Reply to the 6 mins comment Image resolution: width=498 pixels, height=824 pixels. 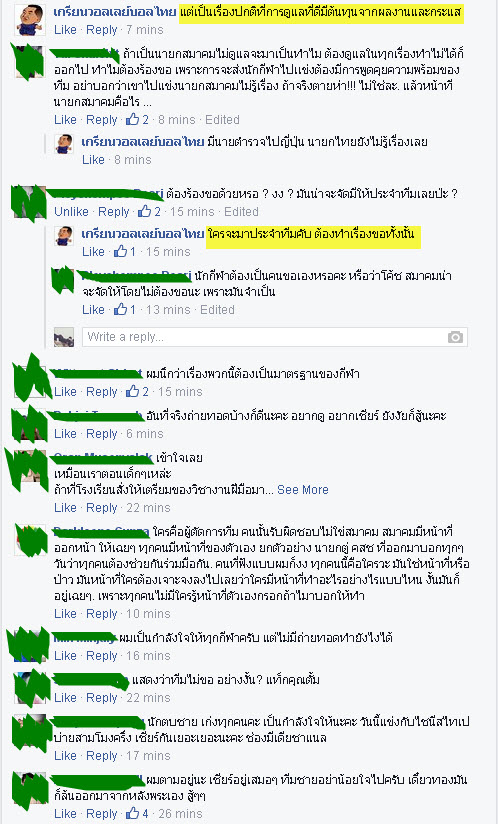(102, 434)
